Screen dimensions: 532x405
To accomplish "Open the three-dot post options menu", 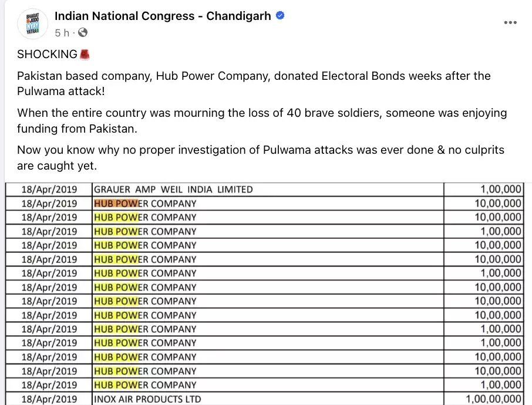I will pyautogui.click(x=510, y=22).
